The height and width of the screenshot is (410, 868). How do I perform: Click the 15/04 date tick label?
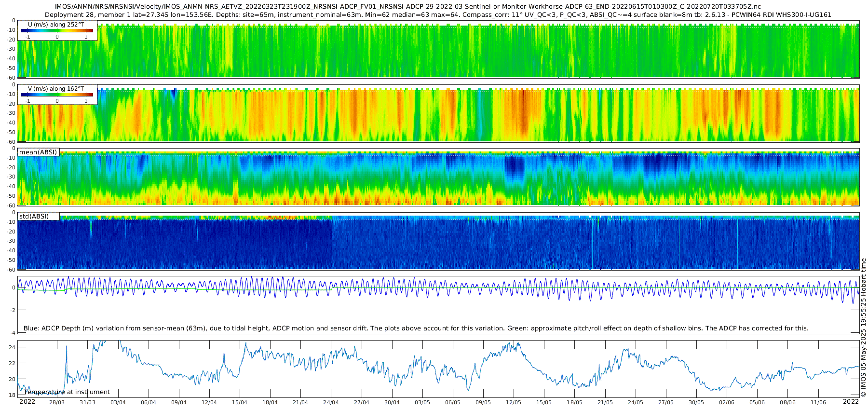240,402
